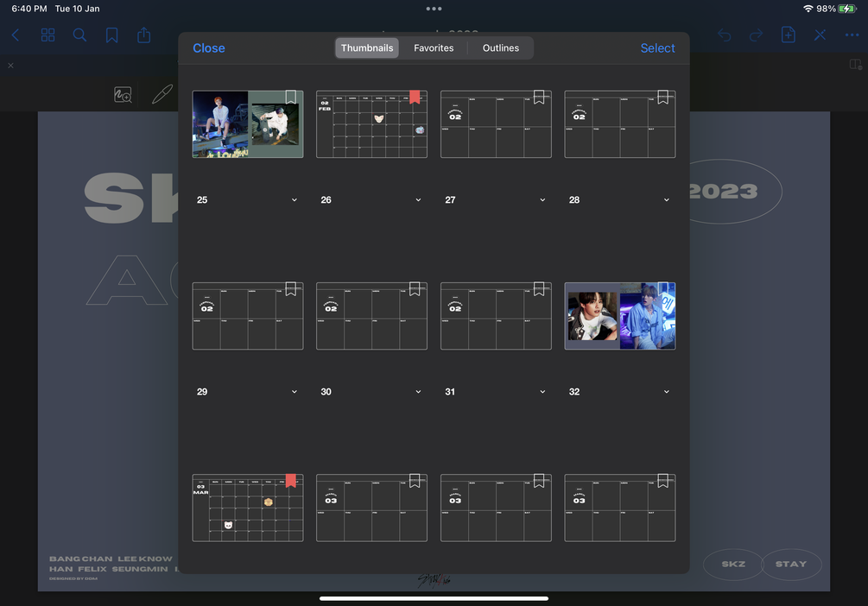Toggle bookmark on page 30 thumbnail
This screenshot has width=868, height=606.
click(x=415, y=289)
